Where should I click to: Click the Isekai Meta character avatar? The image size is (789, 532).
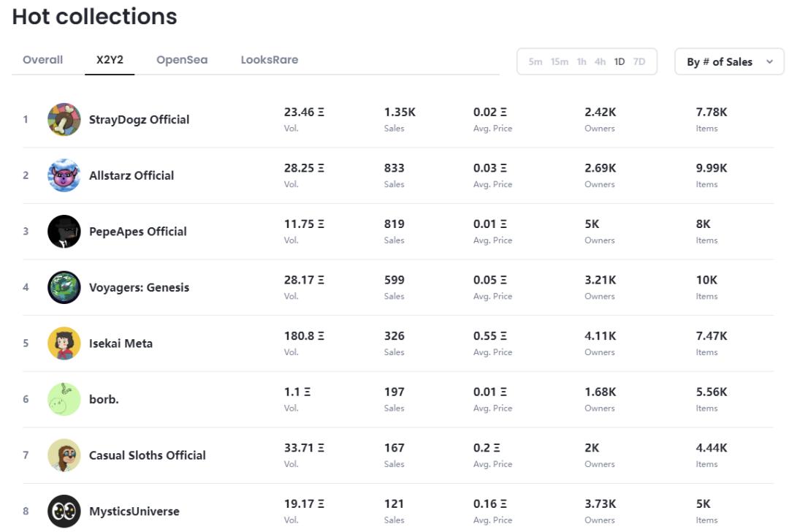pyautogui.click(x=64, y=343)
